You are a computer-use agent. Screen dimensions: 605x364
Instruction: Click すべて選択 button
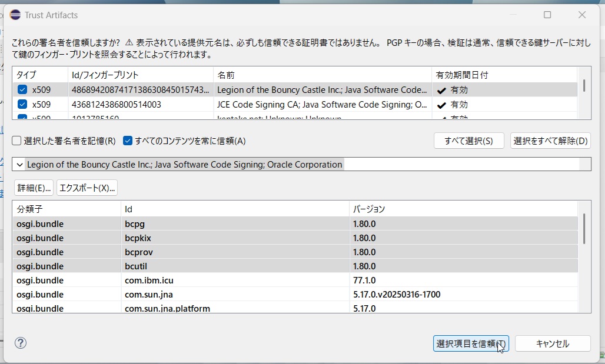469,141
